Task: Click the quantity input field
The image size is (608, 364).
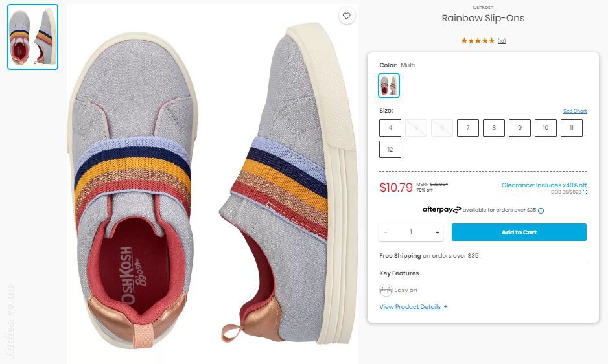Action: pyautogui.click(x=411, y=233)
